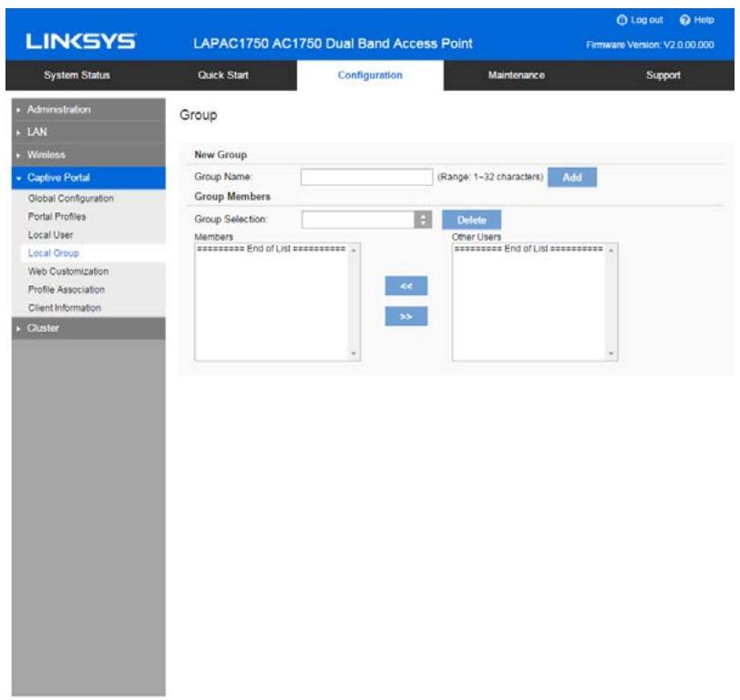Click Other Users list scroll up arrow
The image size is (740, 700).
[x=612, y=250]
